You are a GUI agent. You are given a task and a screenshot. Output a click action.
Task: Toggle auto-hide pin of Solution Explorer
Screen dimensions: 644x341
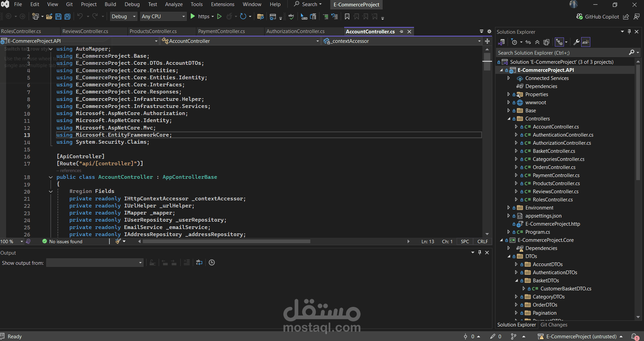click(629, 31)
